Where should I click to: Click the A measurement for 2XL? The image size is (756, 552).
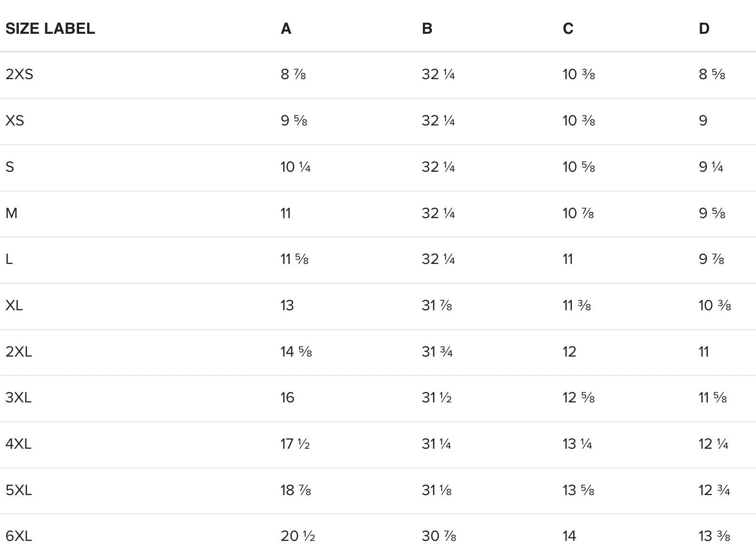tap(296, 352)
